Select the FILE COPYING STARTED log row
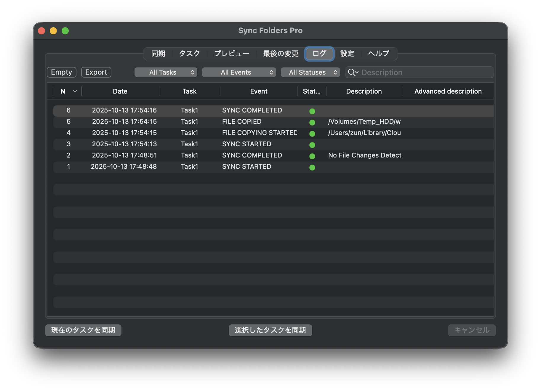The image size is (541, 392). (x=259, y=133)
